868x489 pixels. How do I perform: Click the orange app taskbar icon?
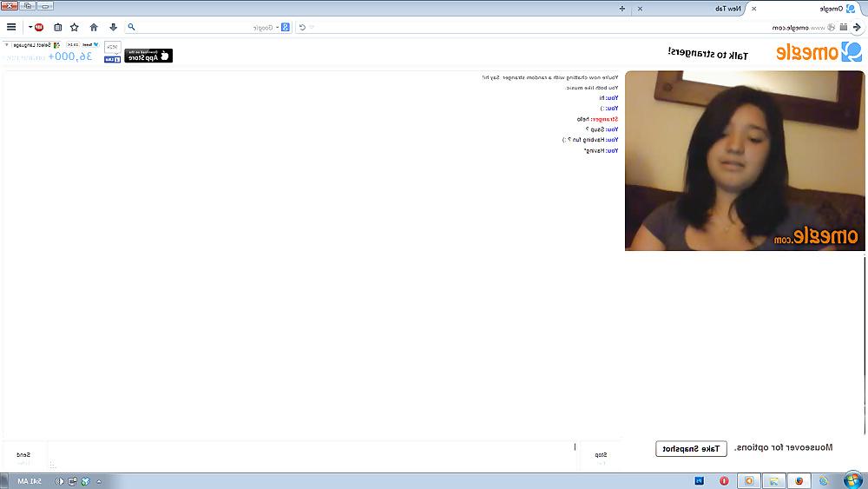point(749,480)
